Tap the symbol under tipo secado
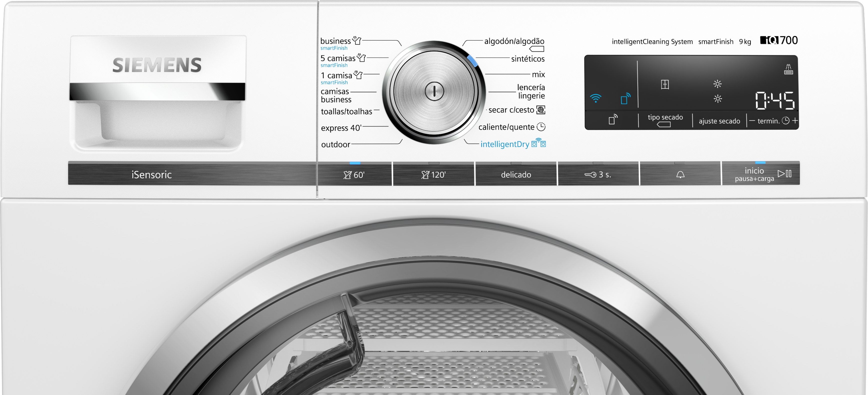Screen dimensions: 868x395 (664, 125)
